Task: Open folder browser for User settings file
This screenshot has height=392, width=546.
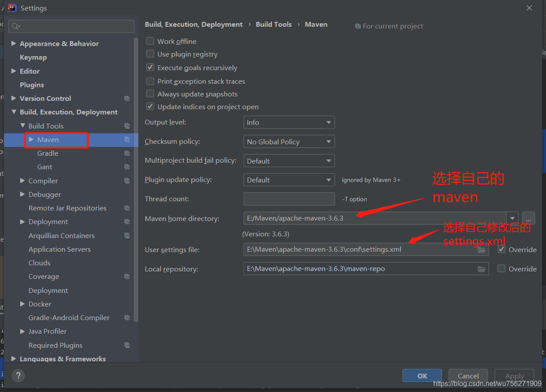Action: (482, 250)
